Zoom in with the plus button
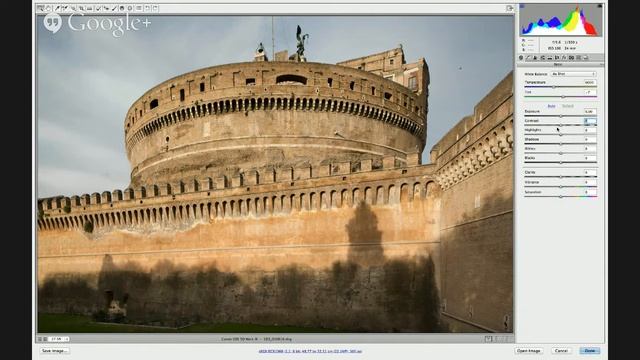640x360 pixels. (45, 339)
